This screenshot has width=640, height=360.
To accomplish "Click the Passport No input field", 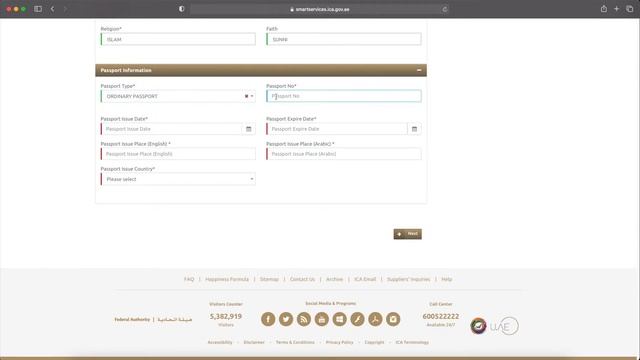I will click(x=344, y=96).
